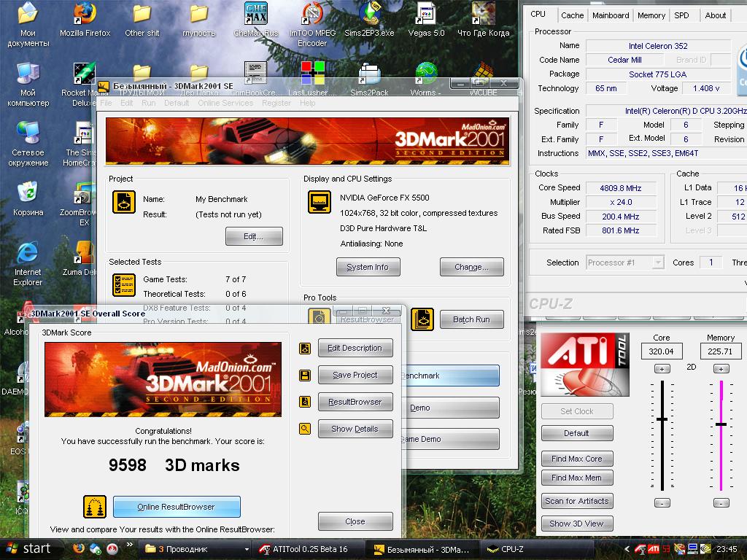
Task: Switch to the Cache tab in CPU-Z
Action: point(572,15)
